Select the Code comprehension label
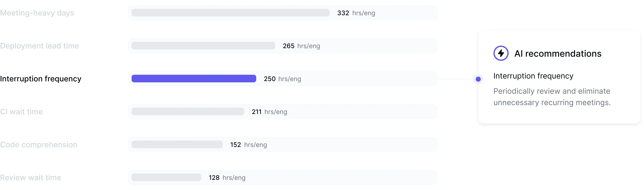Image resolution: width=644 pixels, height=190 pixels. point(39,145)
